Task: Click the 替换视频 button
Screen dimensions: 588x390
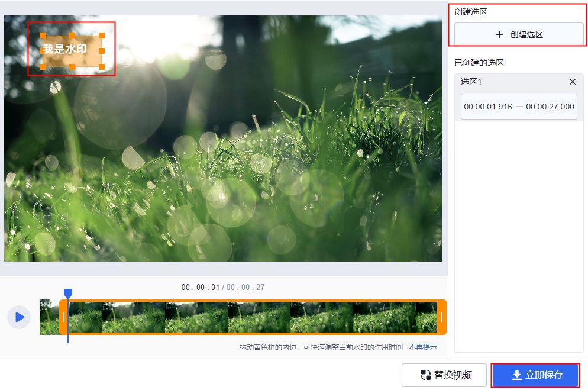Action: pyautogui.click(x=444, y=375)
